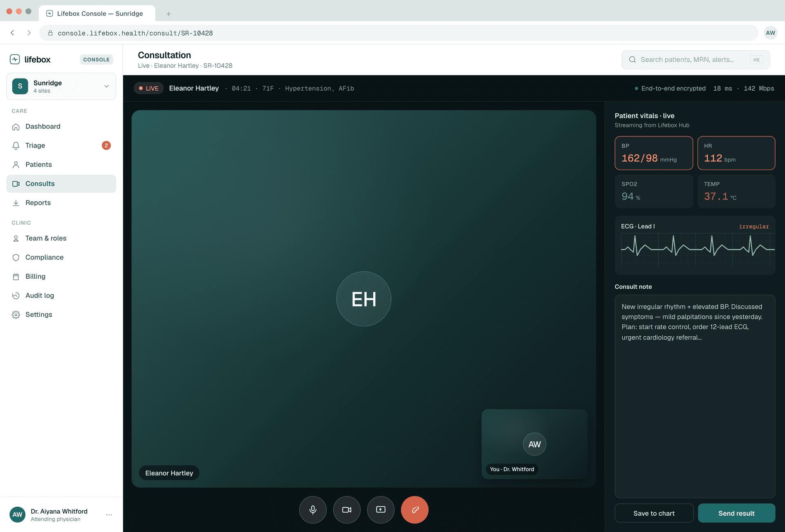The height and width of the screenshot is (532, 785).
Task: Click Dr. Aiyana Whitford avatar at sidebar bottom
Action: (x=17, y=515)
